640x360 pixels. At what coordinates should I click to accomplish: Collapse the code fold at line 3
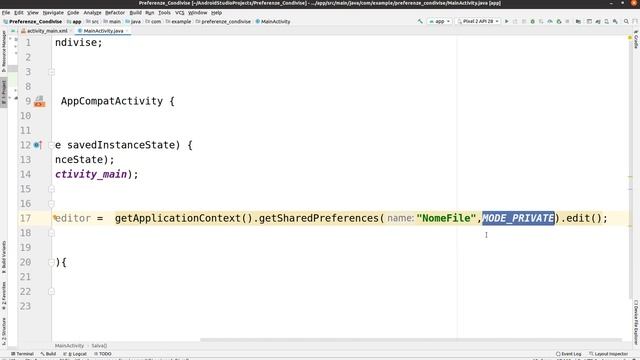[x=51, y=72]
